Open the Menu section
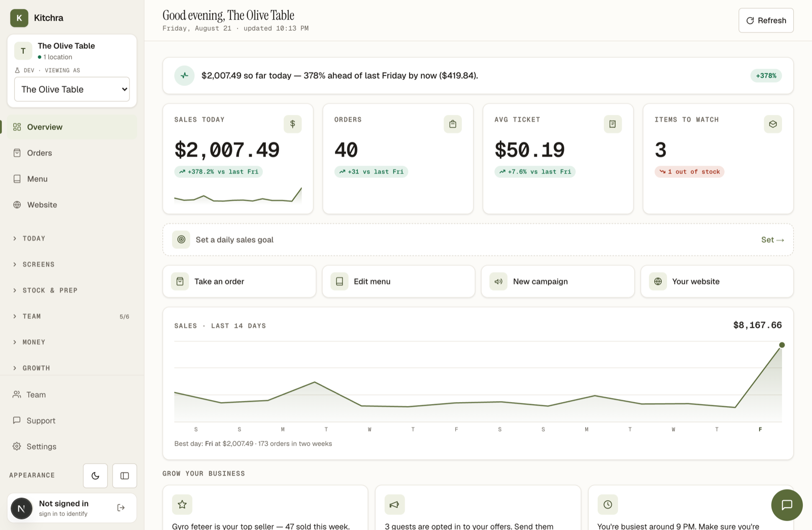Viewport: 812px width, 530px height. (x=72, y=179)
